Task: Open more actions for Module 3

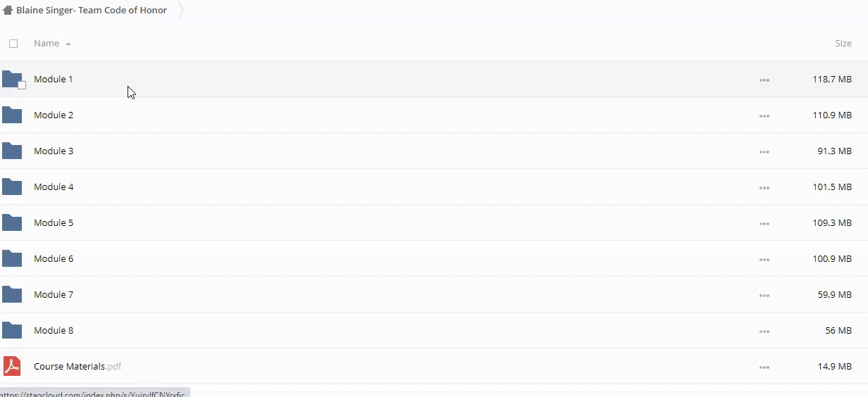Action: tap(764, 151)
